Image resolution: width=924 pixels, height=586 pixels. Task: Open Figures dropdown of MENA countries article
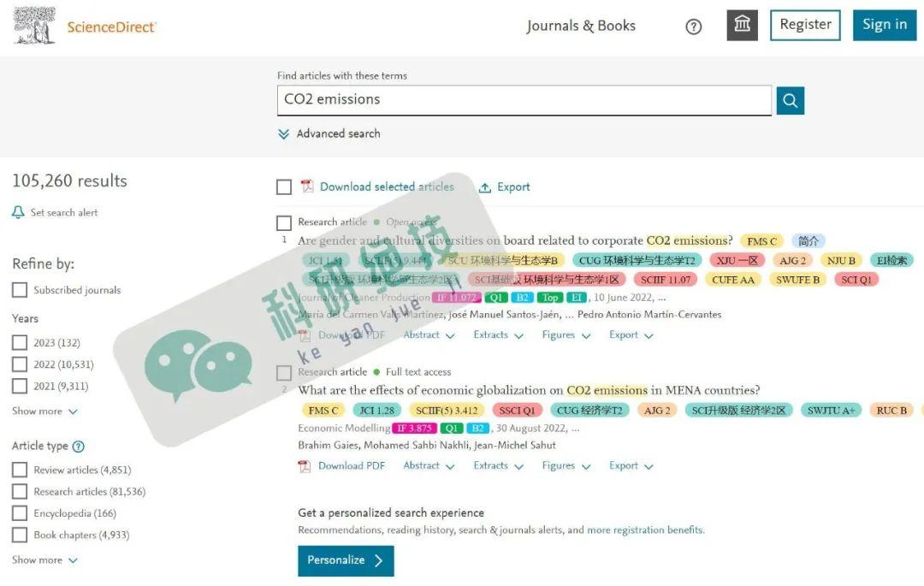click(566, 466)
